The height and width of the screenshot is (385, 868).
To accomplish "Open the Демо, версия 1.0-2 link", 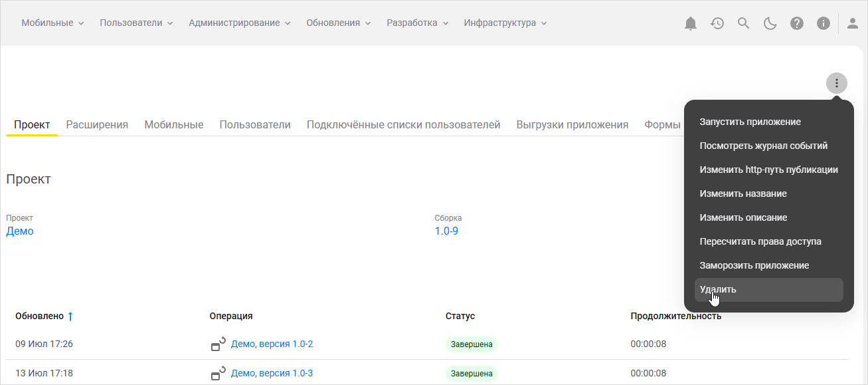I will point(272,344).
